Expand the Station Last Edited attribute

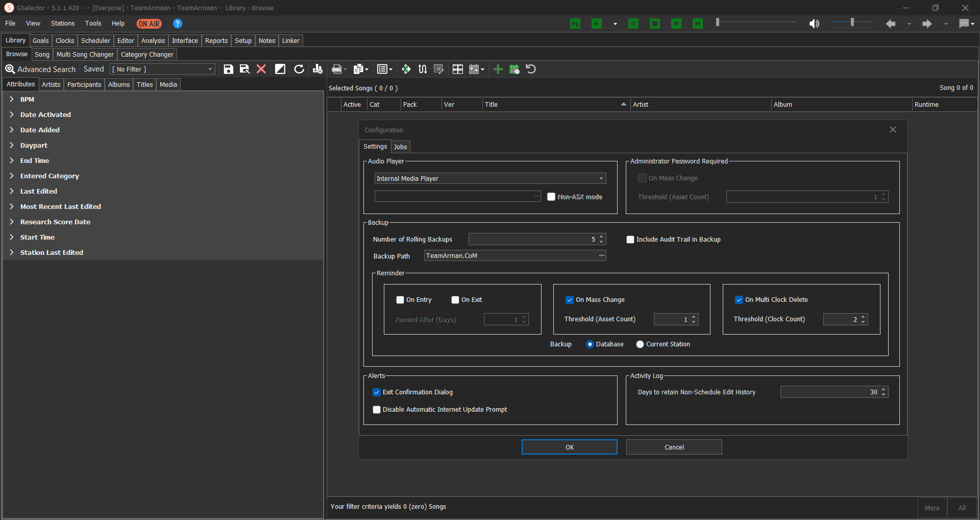[x=11, y=252]
